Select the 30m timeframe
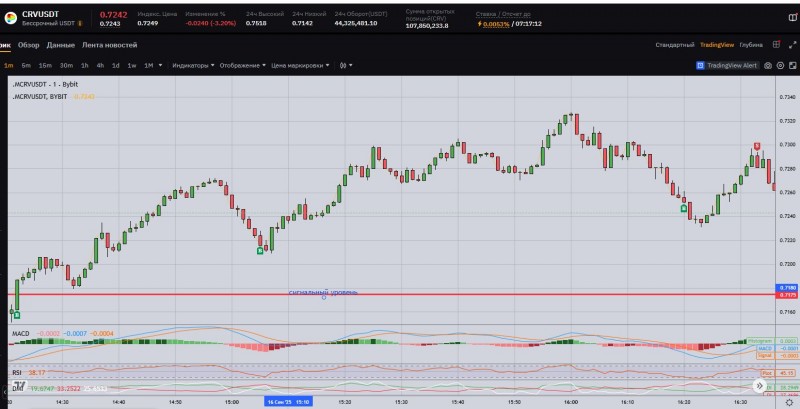The height and width of the screenshot is (409, 800). pyautogui.click(x=66, y=66)
